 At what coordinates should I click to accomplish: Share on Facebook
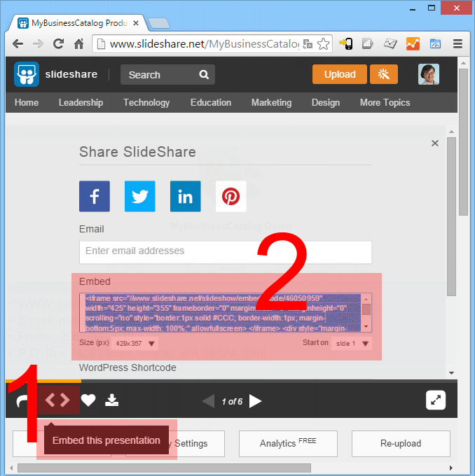pos(95,196)
